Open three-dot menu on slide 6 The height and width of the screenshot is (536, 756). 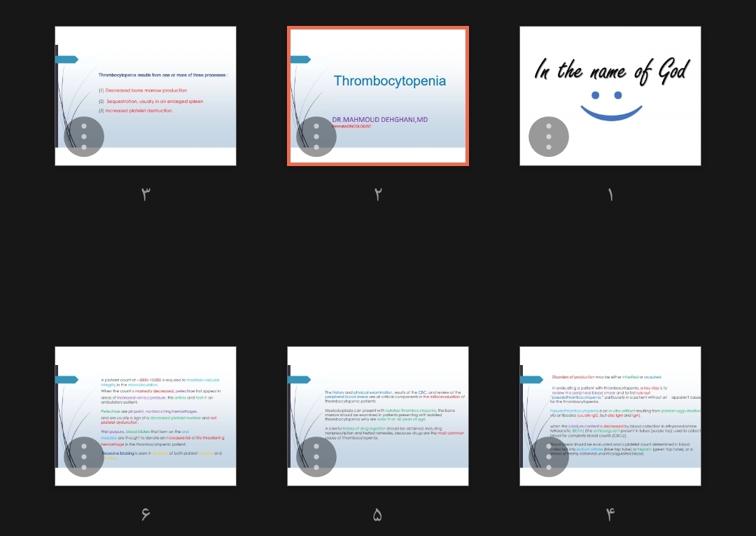click(x=84, y=457)
